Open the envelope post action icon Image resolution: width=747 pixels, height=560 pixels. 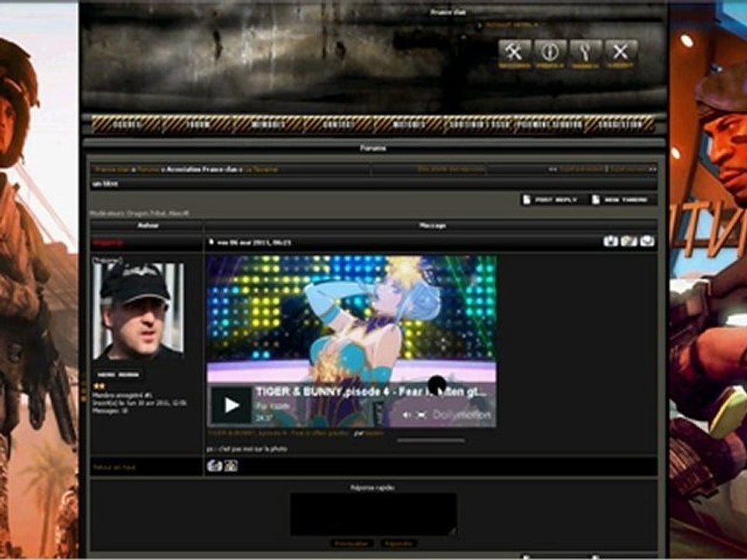pos(647,241)
